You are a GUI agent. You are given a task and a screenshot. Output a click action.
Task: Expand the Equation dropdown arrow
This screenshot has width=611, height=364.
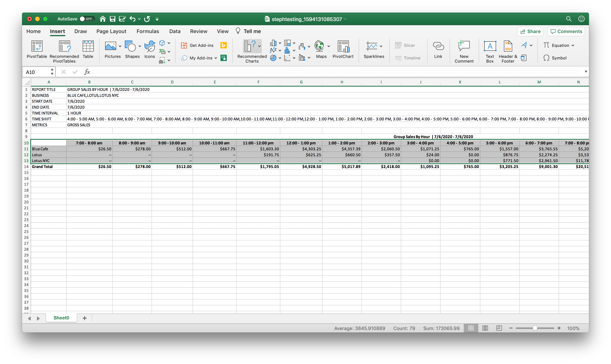tap(573, 45)
